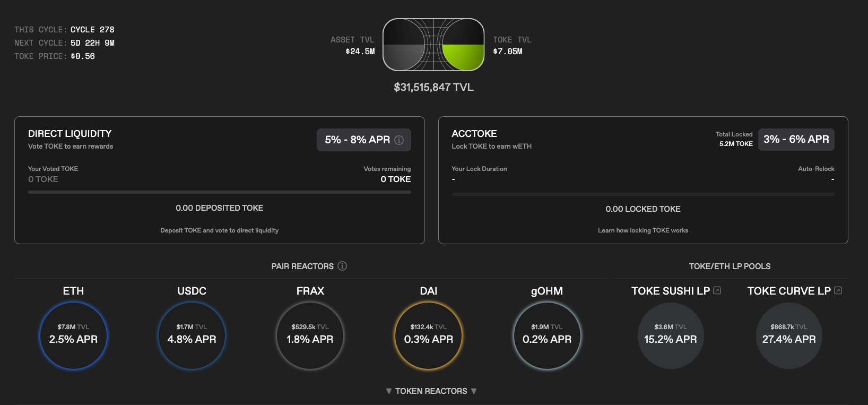Click the right Token Reactors arrow
The height and width of the screenshot is (405, 868).
tap(474, 391)
